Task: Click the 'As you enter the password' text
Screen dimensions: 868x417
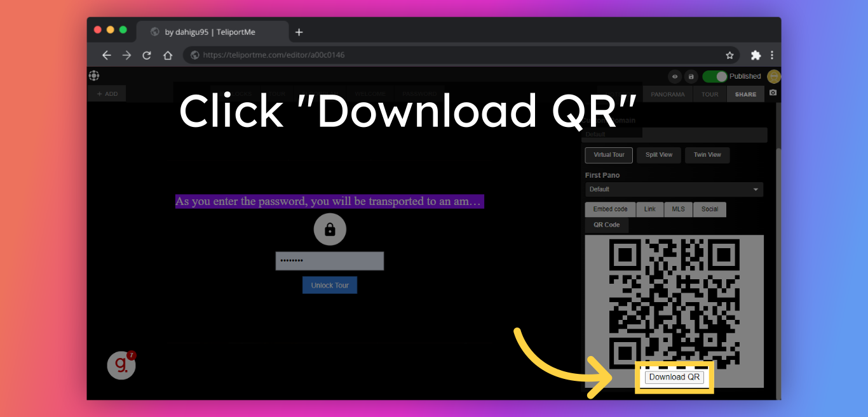Action: coord(329,201)
